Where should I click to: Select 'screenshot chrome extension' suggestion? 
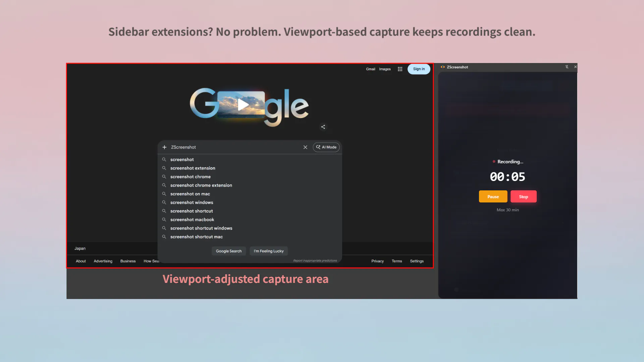(250, 185)
